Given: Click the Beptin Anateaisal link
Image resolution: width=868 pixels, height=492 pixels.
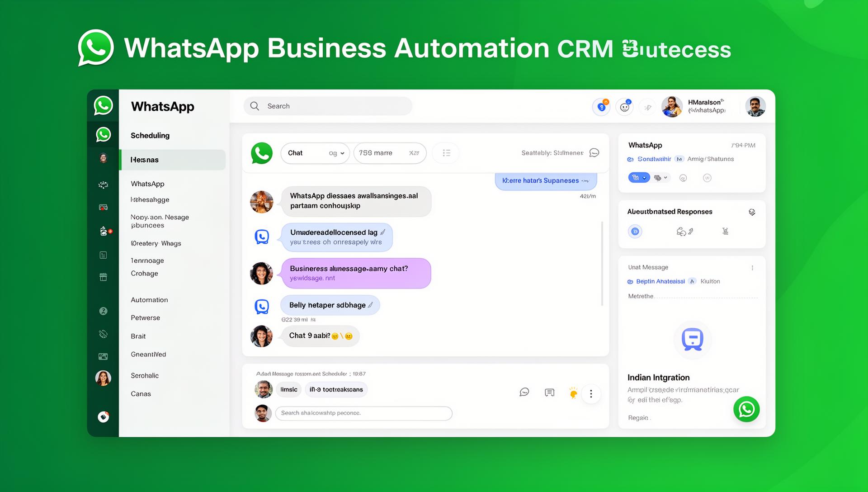Looking at the screenshot, I should pyautogui.click(x=660, y=281).
